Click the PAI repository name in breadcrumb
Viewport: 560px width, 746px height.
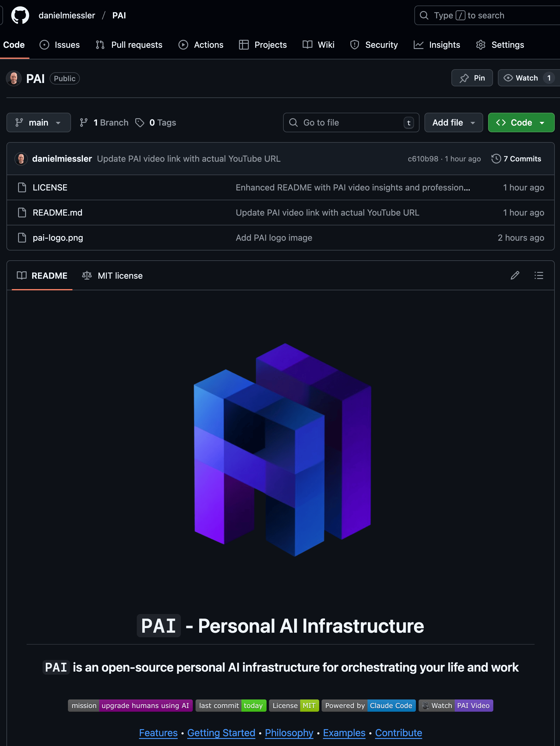[119, 16]
